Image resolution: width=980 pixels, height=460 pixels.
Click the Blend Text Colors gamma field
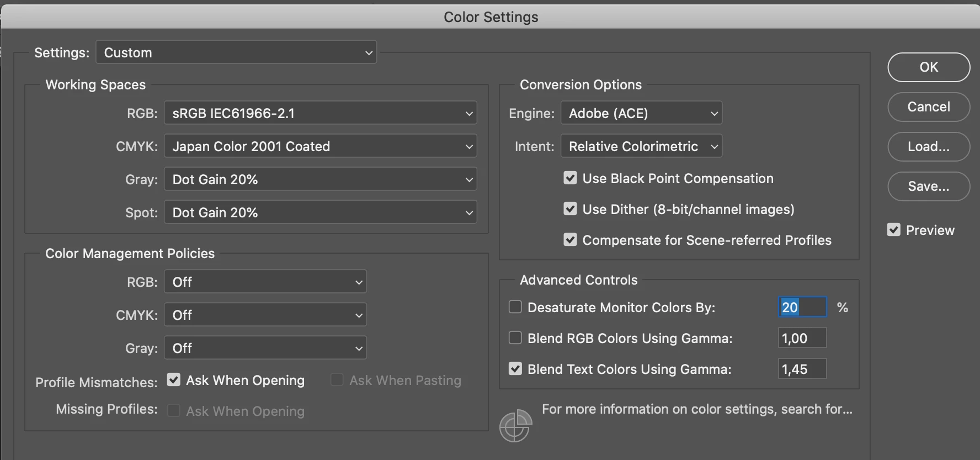pyautogui.click(x=802, y=368)
